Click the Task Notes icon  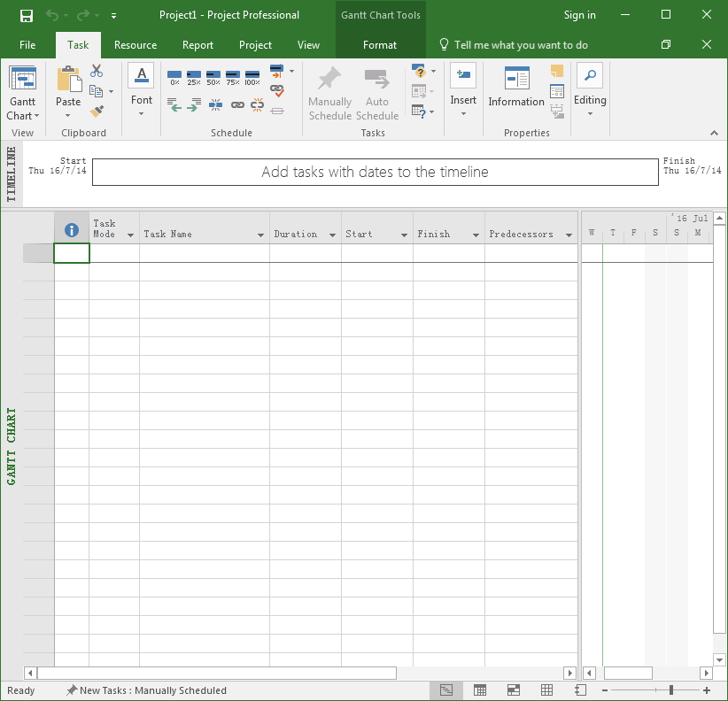(x=557, y=71)
